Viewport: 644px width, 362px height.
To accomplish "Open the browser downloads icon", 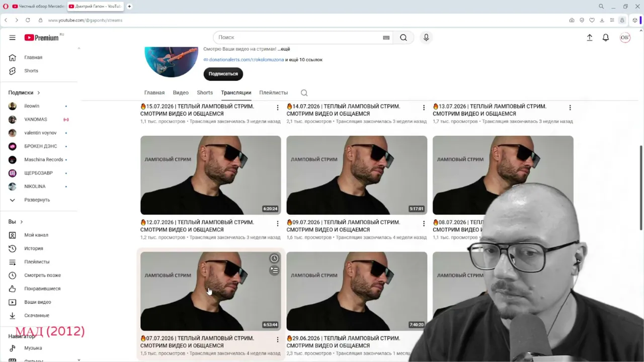I will 602,20.
